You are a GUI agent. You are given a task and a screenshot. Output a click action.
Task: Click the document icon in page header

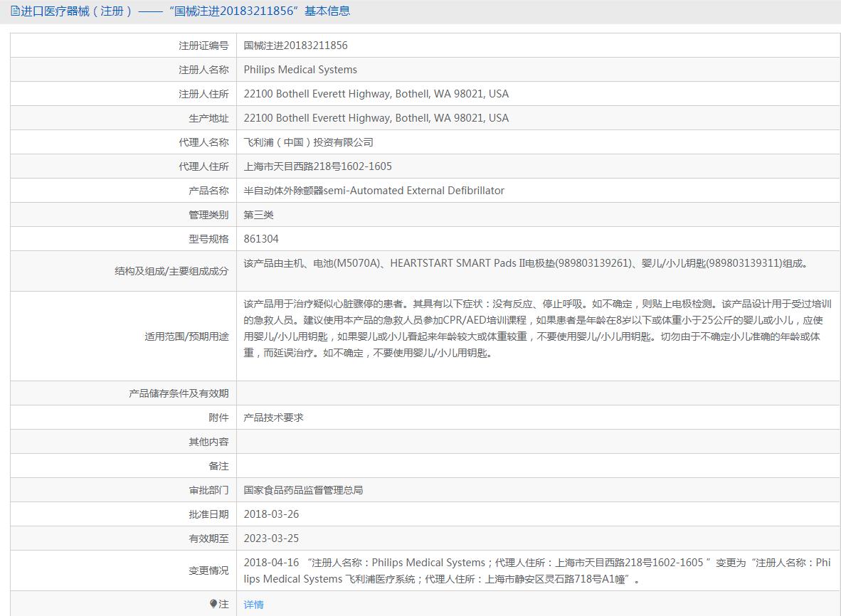tap(15, 11)
